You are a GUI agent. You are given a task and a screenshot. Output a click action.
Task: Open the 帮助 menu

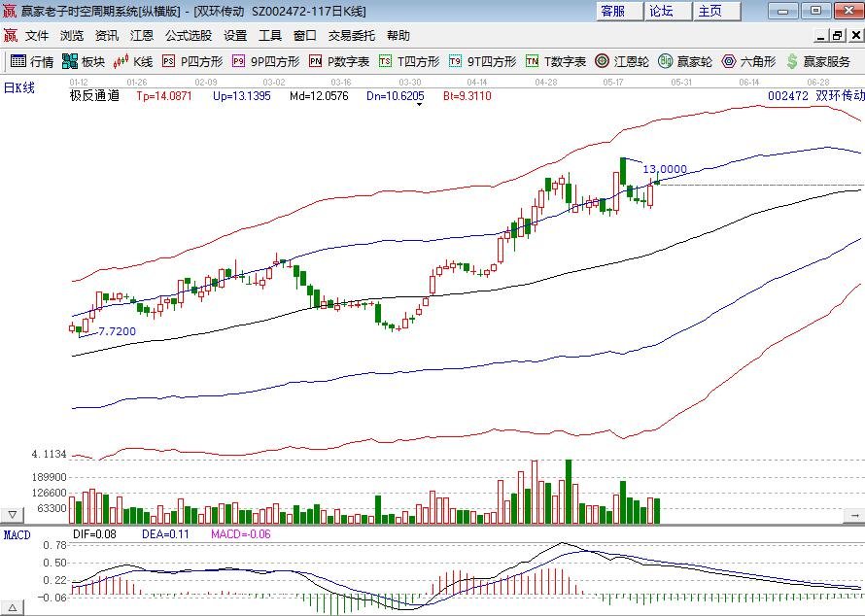click(398, 35)
